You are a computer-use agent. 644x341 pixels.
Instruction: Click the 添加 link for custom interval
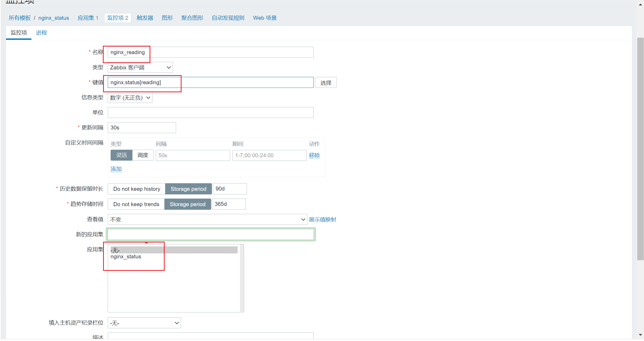click(116, 169)
